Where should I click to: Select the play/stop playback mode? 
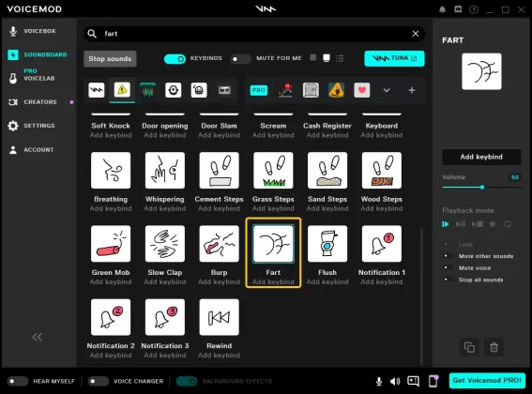(477, 224)
